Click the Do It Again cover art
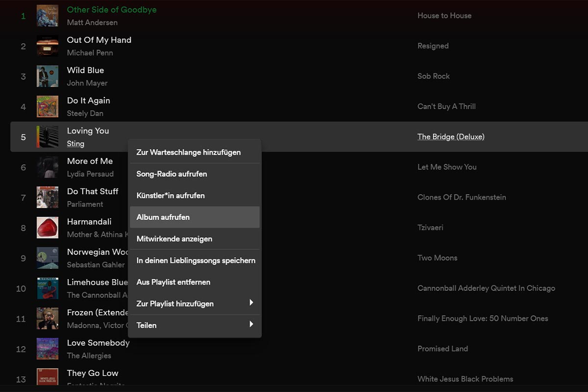 pos(48,107)
